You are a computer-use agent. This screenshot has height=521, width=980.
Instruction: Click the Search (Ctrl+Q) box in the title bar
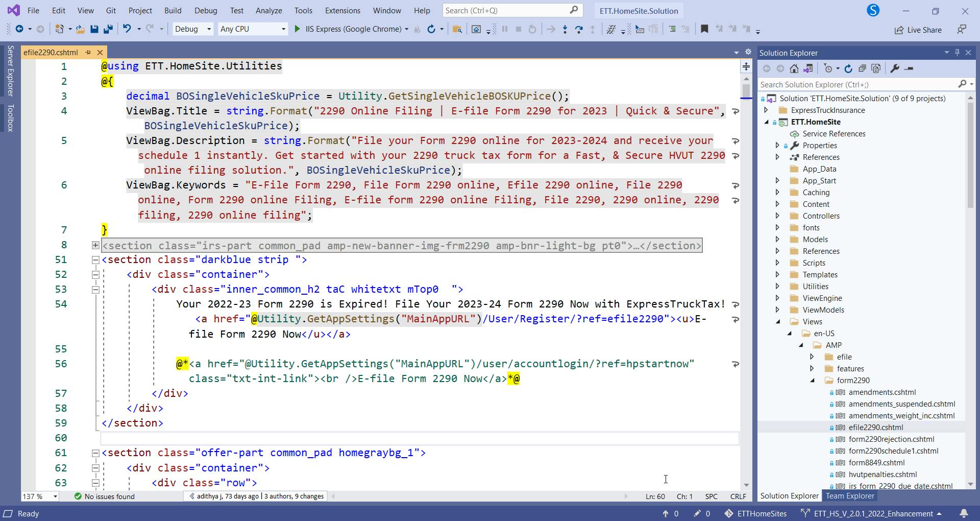(511, 10)
